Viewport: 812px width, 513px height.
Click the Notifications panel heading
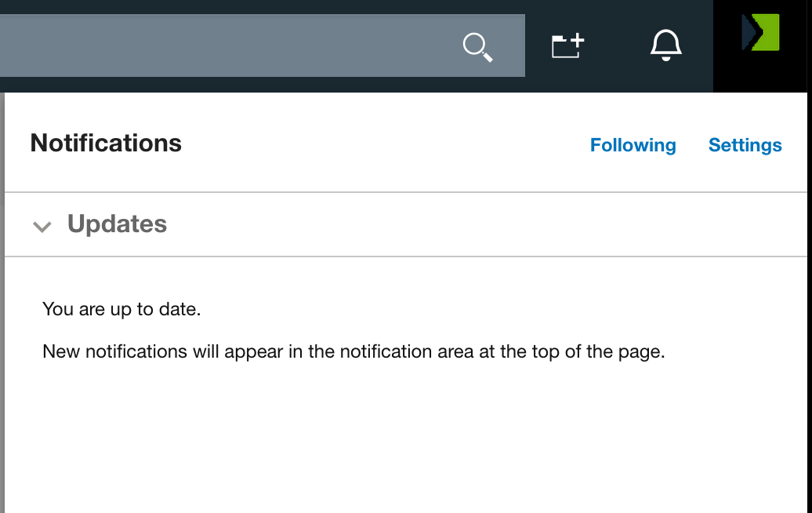click(105, 143)
